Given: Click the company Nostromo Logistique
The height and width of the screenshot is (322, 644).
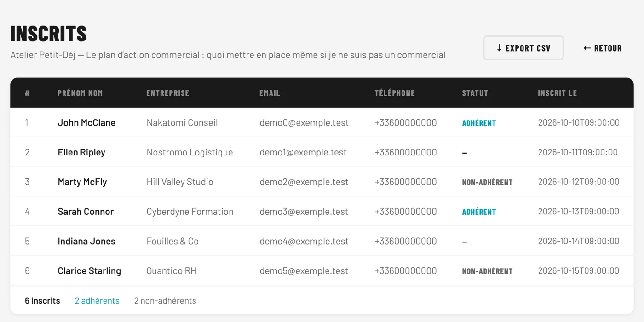Looking at the screenshot, I should [x=190, y=152].
